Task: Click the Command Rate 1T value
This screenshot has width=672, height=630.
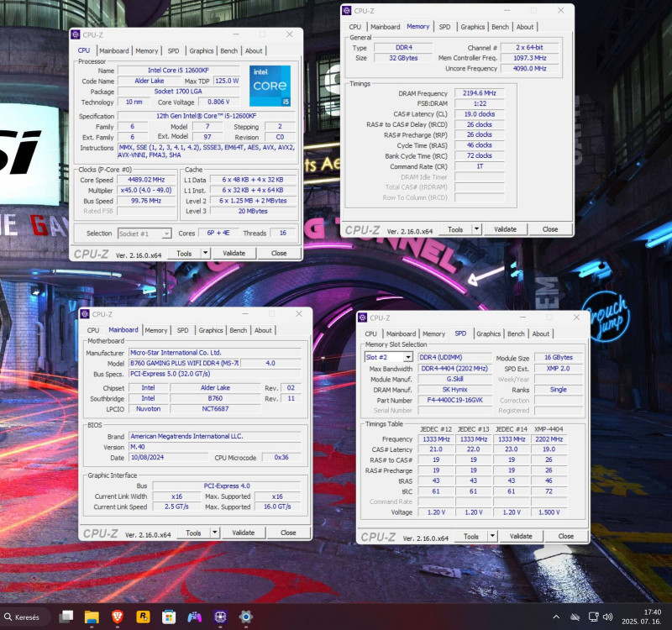Action: coord(479,166)
